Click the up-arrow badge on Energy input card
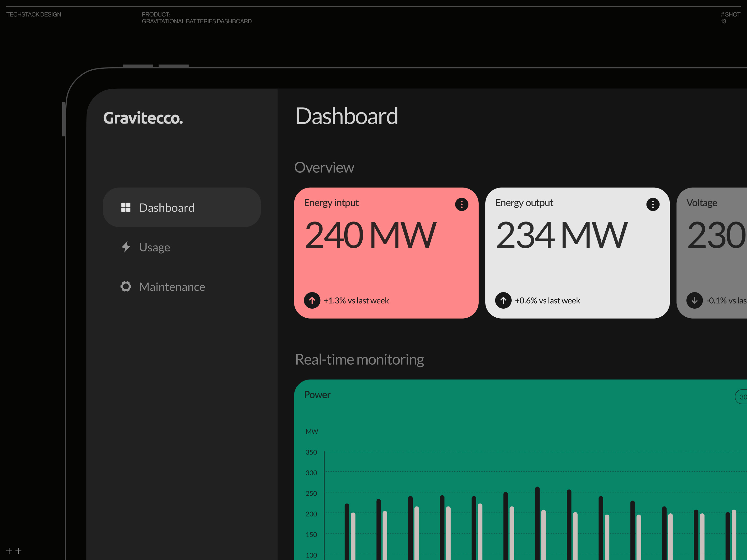This screenshot has width=747, height=560. pos(312,301)
